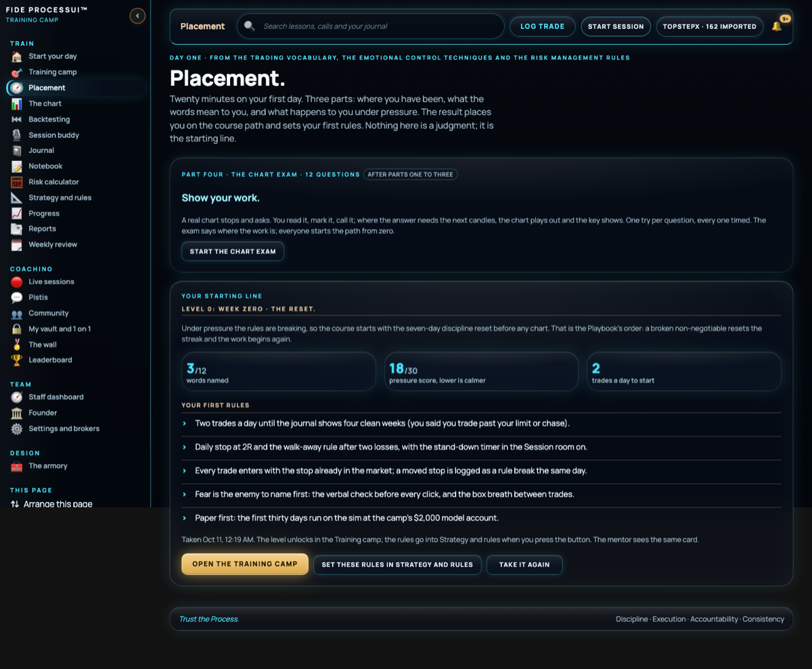Click the house icon beside Start your day

click(17, 56)
